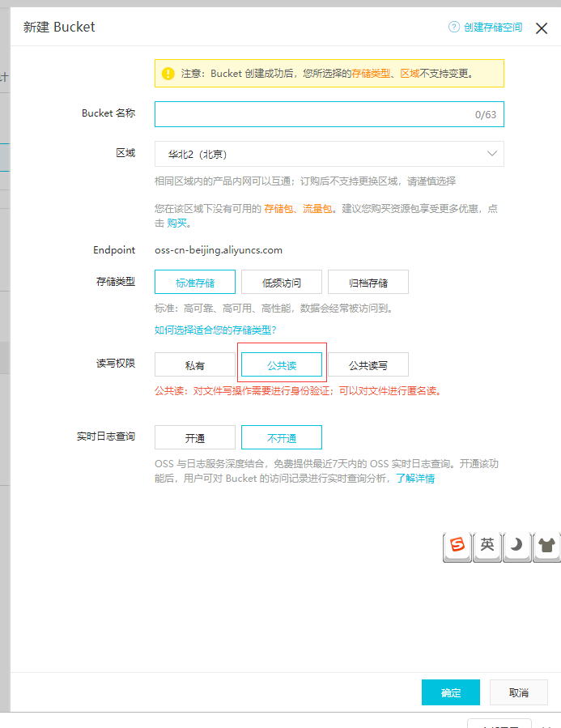The width and height of the screenshot is (561, 728).
Task: Switch input language via 英 icon
Action: point(487,546)
